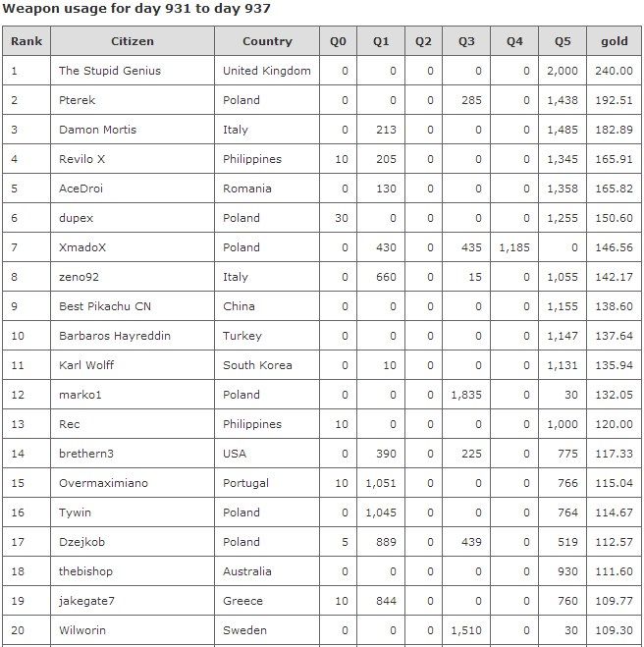644x647 pixels.
Task: Select the Q3 column header
Action: 466,41
